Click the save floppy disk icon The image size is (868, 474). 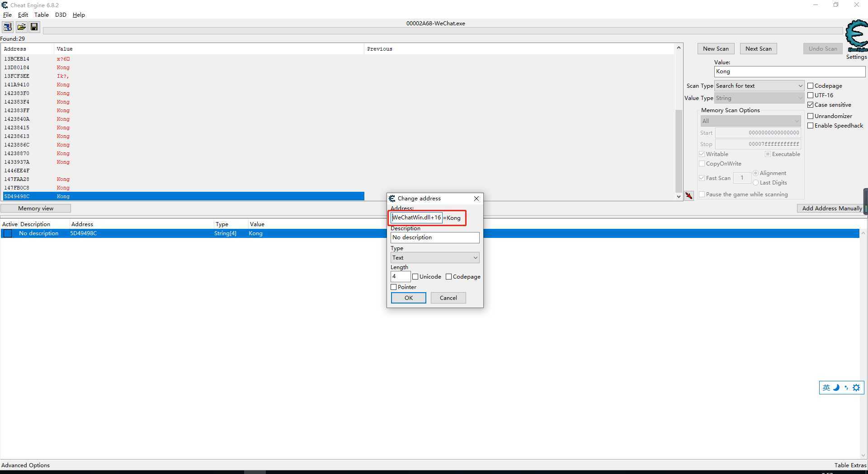[x=34, y=27]
